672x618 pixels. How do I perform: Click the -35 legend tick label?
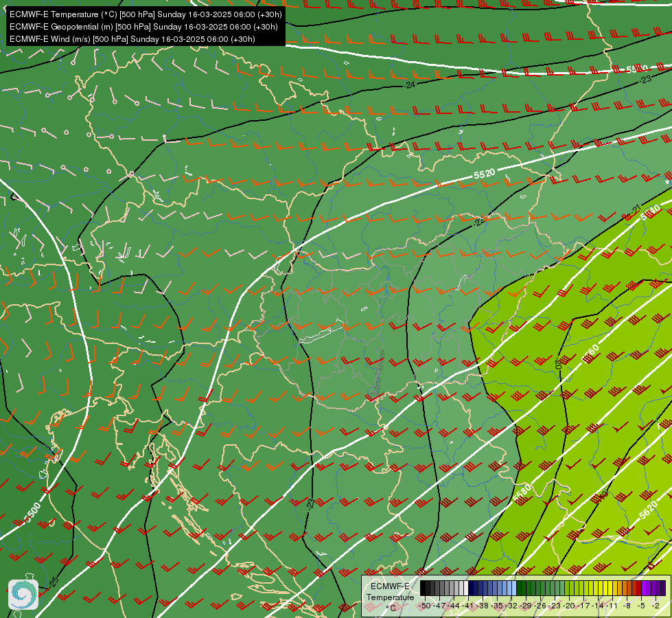coord(497,606)
